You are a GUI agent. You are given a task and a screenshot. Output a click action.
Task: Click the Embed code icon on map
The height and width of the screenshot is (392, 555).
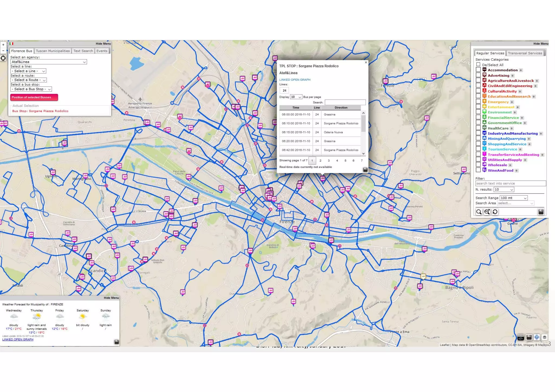521,337
